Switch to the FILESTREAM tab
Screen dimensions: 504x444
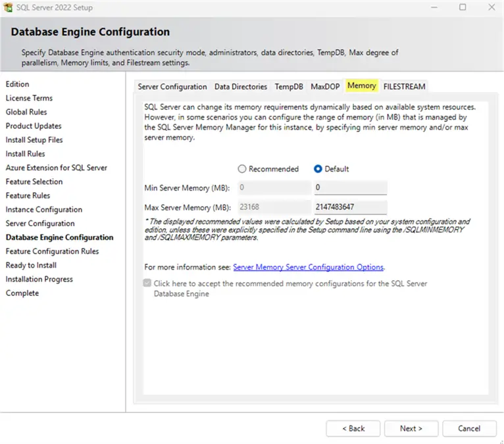404,87
